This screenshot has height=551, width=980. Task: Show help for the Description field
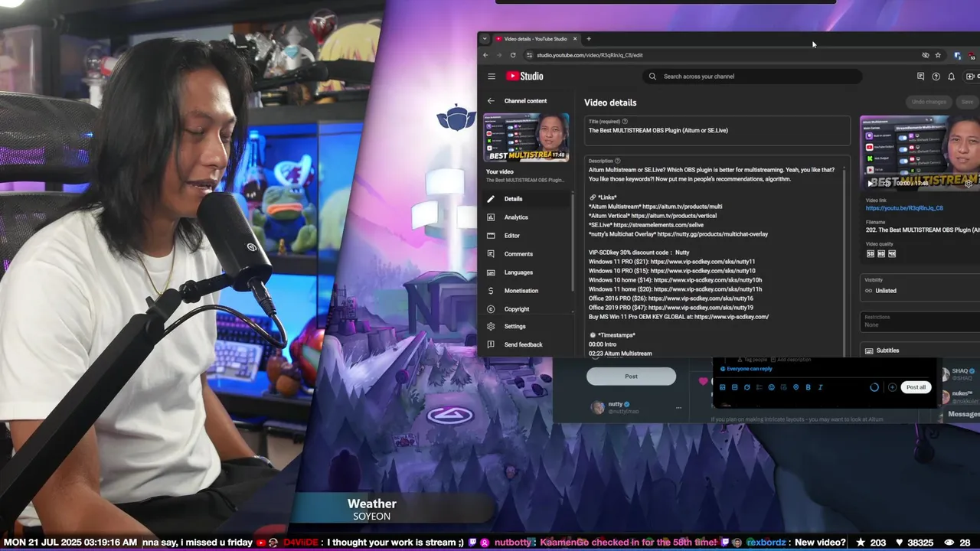[618, 161]
